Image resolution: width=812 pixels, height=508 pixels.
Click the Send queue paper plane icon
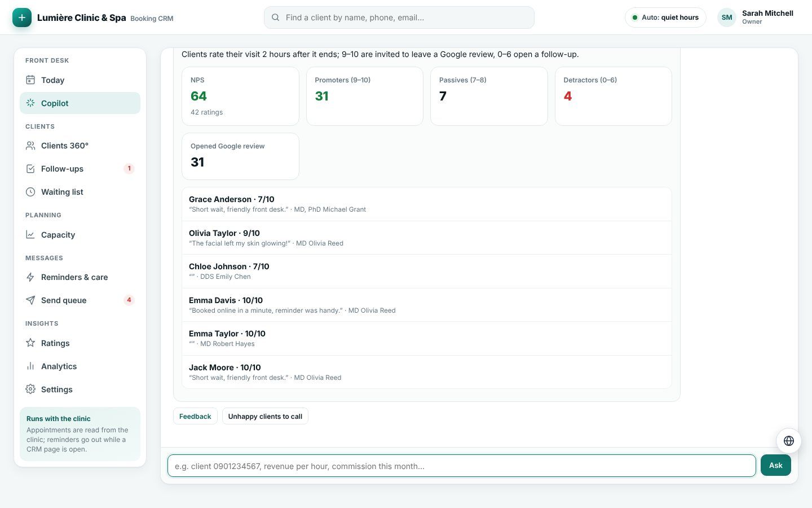click(x=30, y=300)
